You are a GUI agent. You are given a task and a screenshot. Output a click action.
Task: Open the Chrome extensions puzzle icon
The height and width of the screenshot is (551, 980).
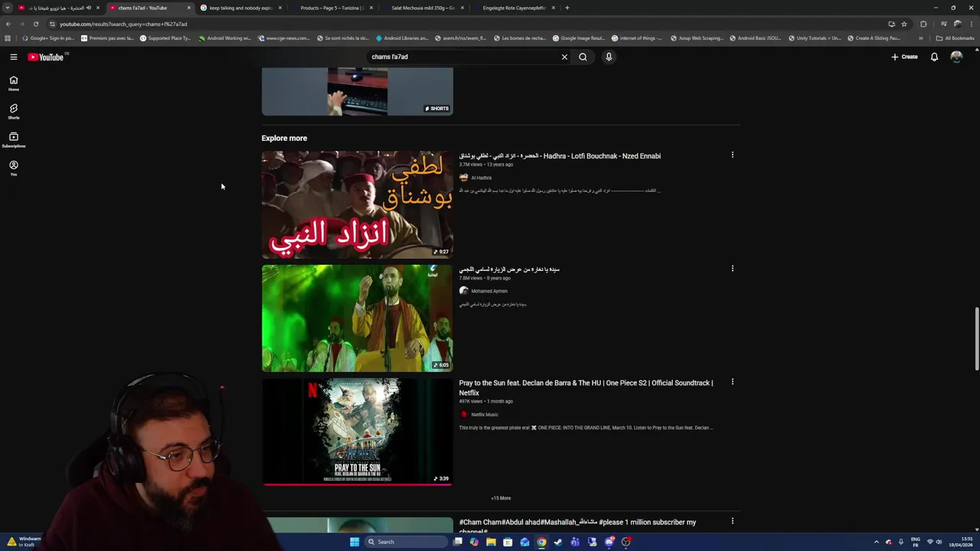pos(923,24)
